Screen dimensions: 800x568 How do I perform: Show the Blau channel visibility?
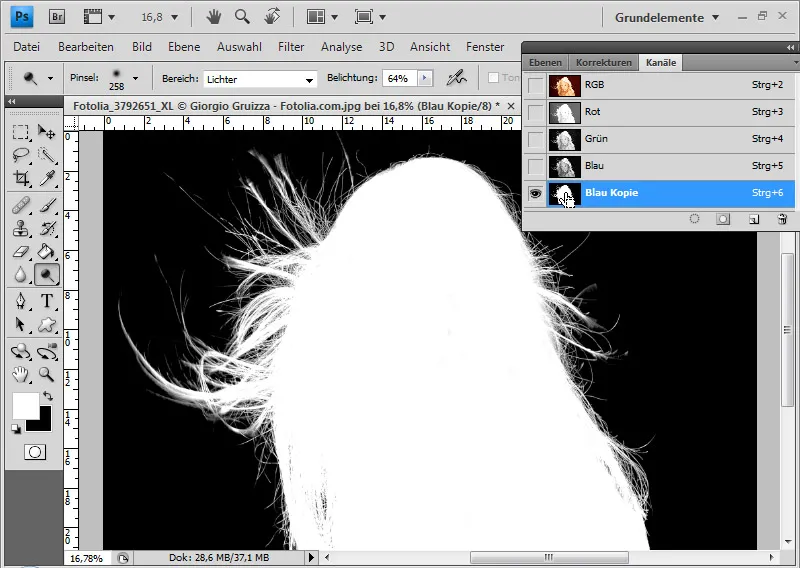(536, 166)
